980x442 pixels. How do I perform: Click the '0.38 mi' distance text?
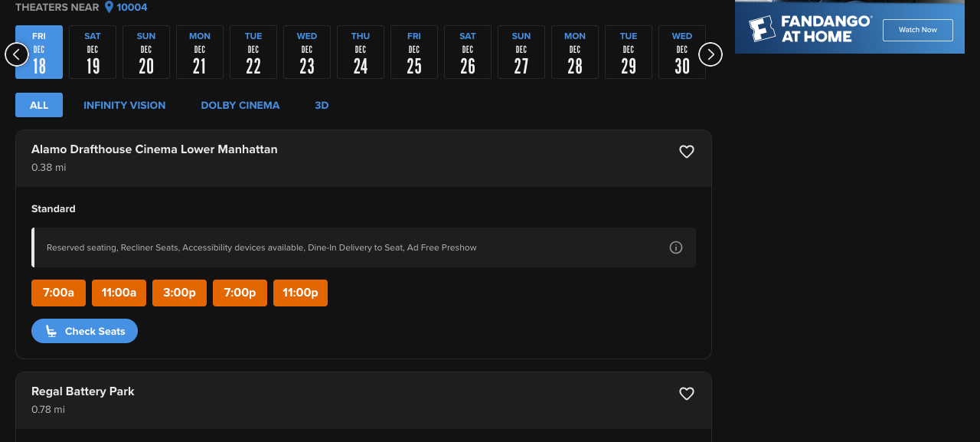(49, 167)
